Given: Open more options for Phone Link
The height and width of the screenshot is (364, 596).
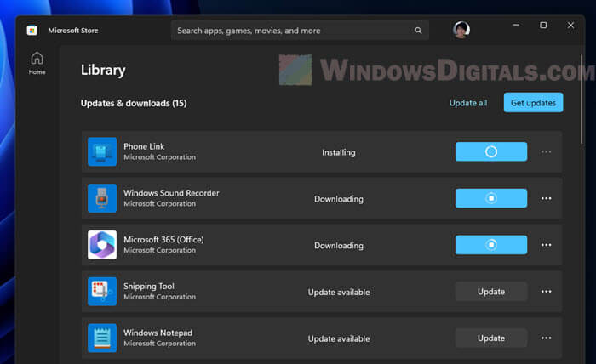Looking at the screenshot, I should point(547,152).
